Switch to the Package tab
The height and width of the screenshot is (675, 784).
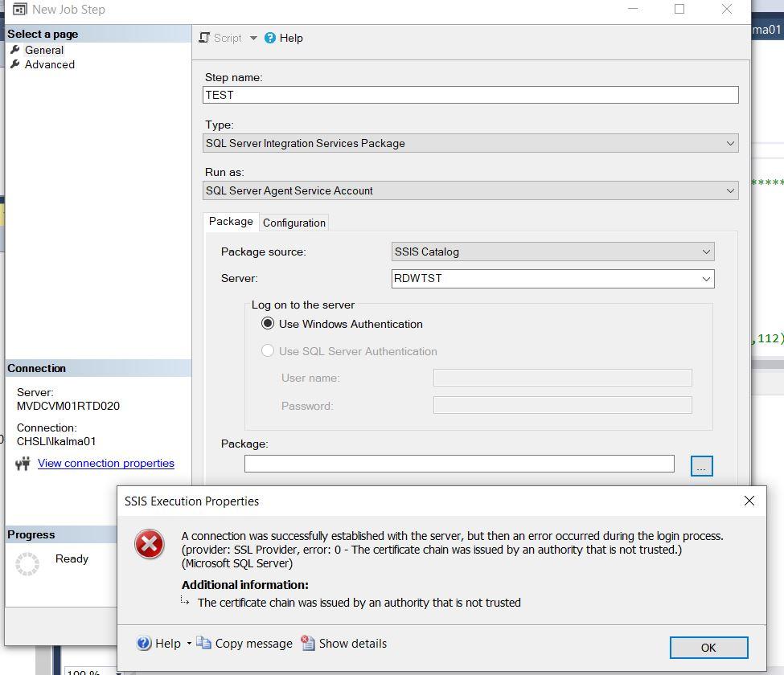tap(231, 221)
